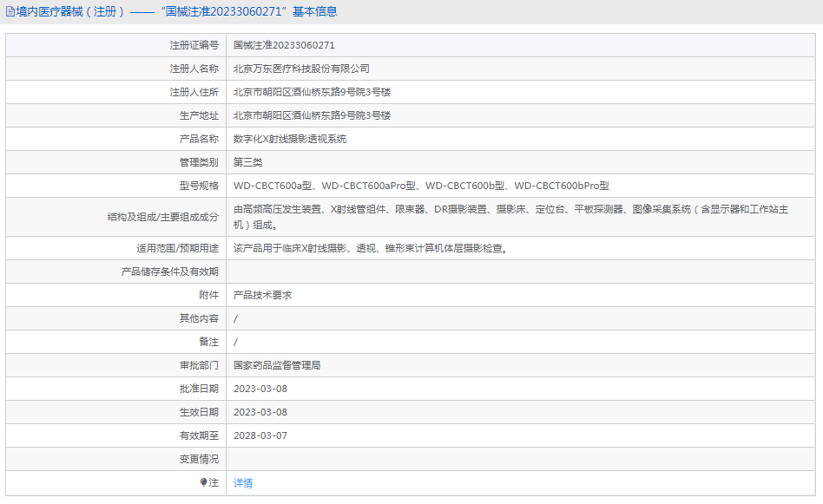Image resolution: width=823 pixels, height=504 pixels.
Task: Open the 详情 link
Action: click(x=243, y=483)
